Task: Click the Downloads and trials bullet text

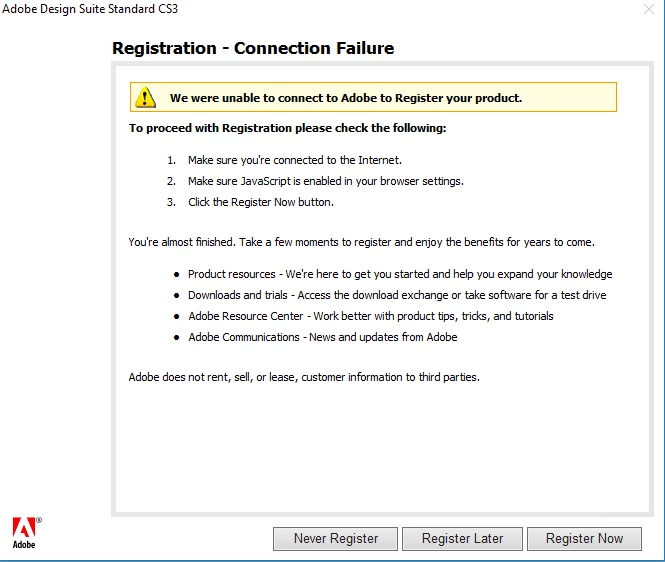Action: (397, 295)
